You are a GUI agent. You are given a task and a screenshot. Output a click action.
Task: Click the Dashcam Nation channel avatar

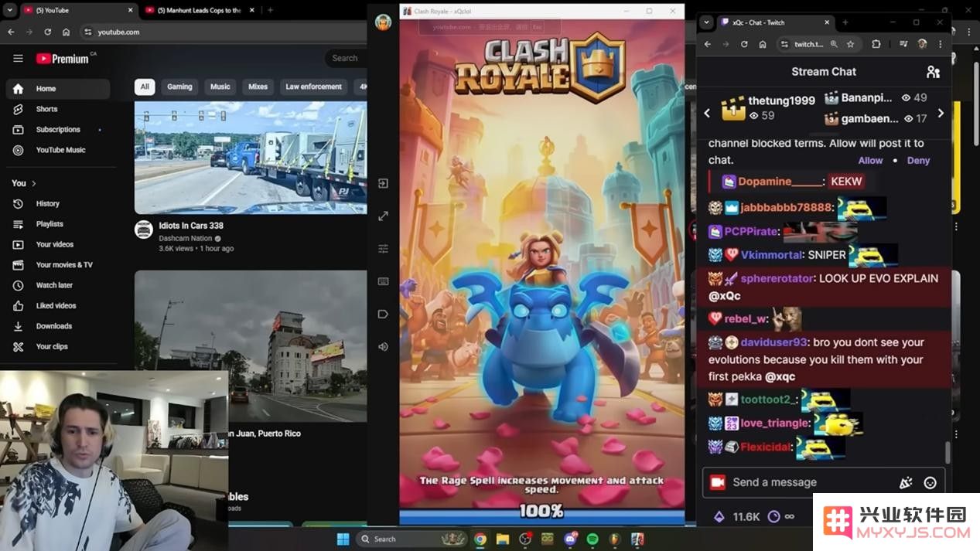point(144,230)
